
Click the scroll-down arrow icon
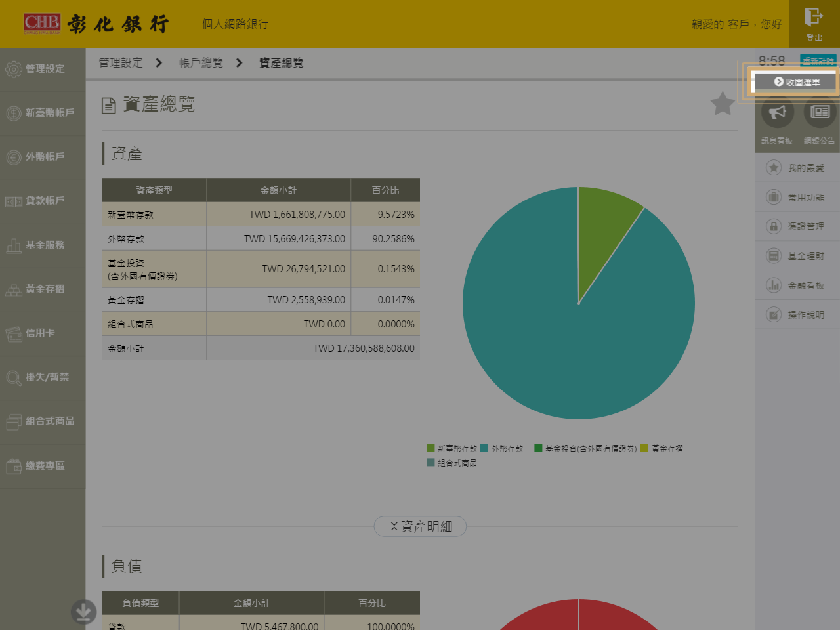pyautogui.click(x=83, y=612)
